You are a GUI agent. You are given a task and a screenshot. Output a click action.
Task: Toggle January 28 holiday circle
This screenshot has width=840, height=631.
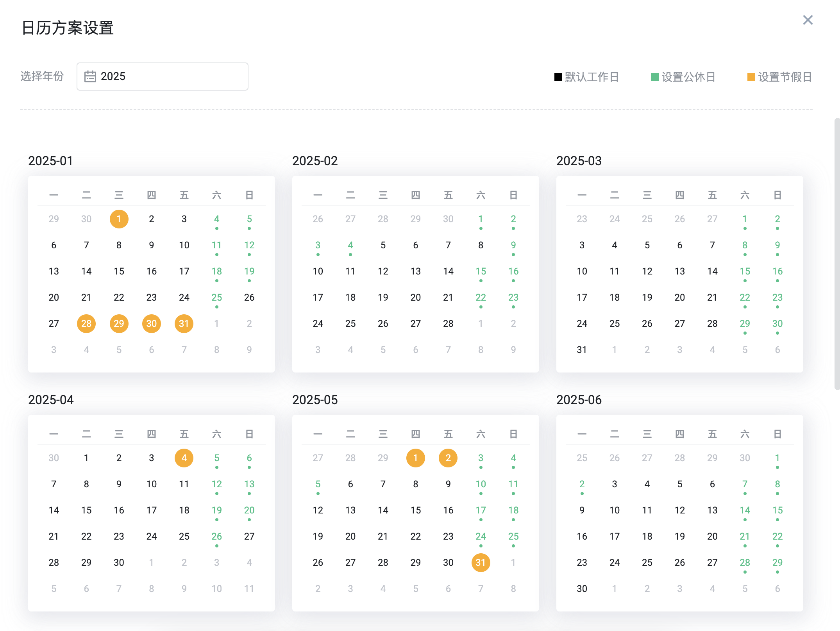point(86,324)
